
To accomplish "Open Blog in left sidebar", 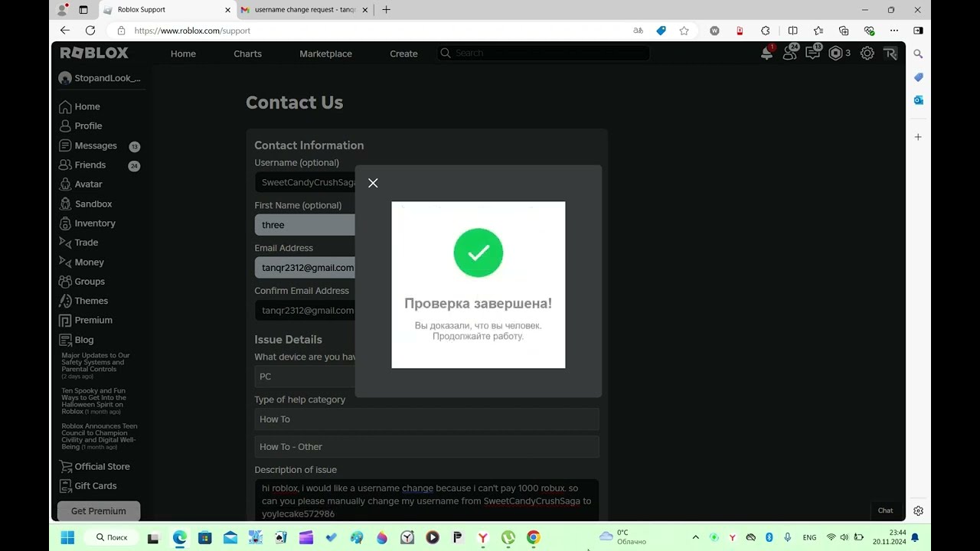I will [x=77, y=340].
